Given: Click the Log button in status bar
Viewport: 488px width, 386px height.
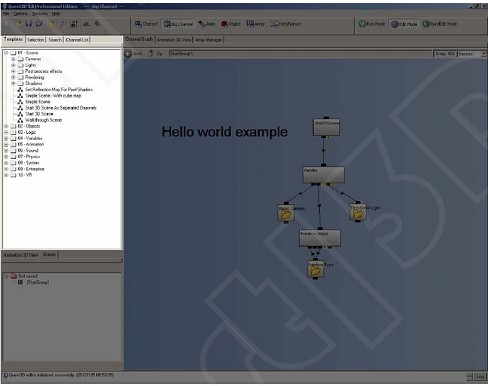Looking at the screenshot, I should coord(480,377).
